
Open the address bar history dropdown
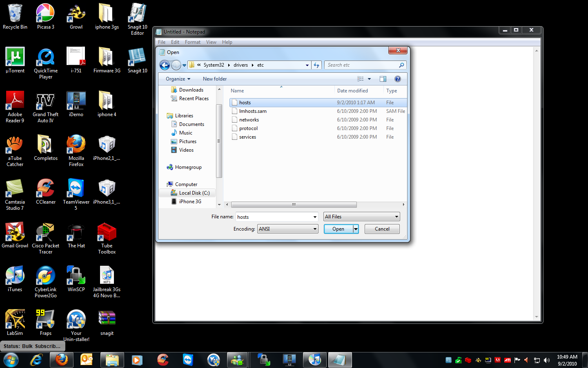click(x=307, y=65)
